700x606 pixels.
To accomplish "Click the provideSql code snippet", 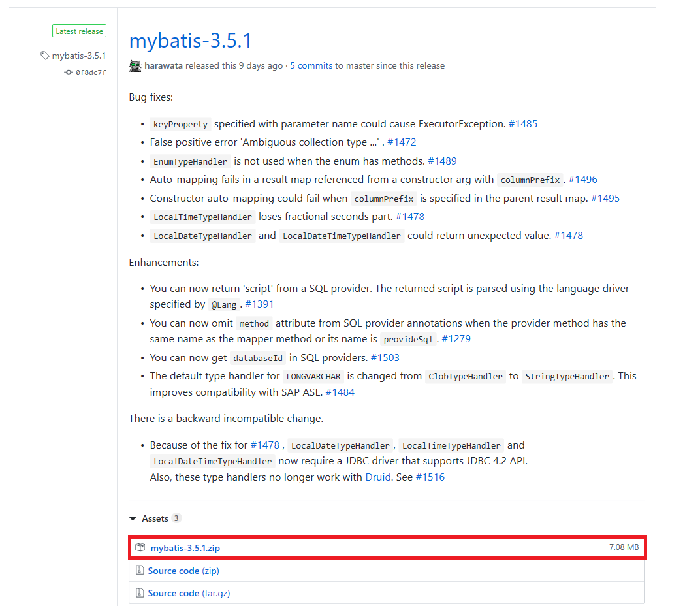I will [408, 339].
